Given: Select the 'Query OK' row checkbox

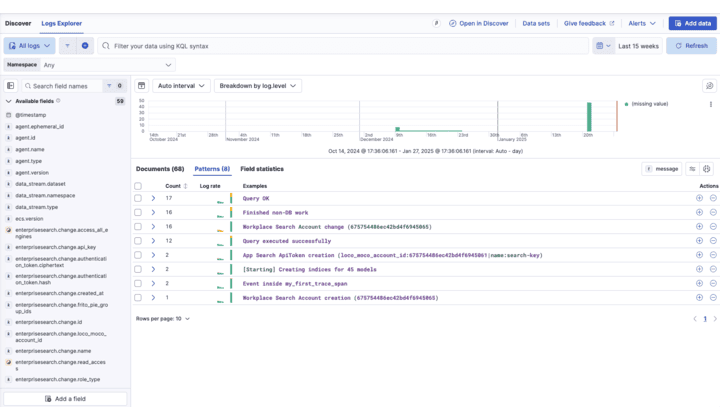Looking at the screenshot, I should pos(139,198).
